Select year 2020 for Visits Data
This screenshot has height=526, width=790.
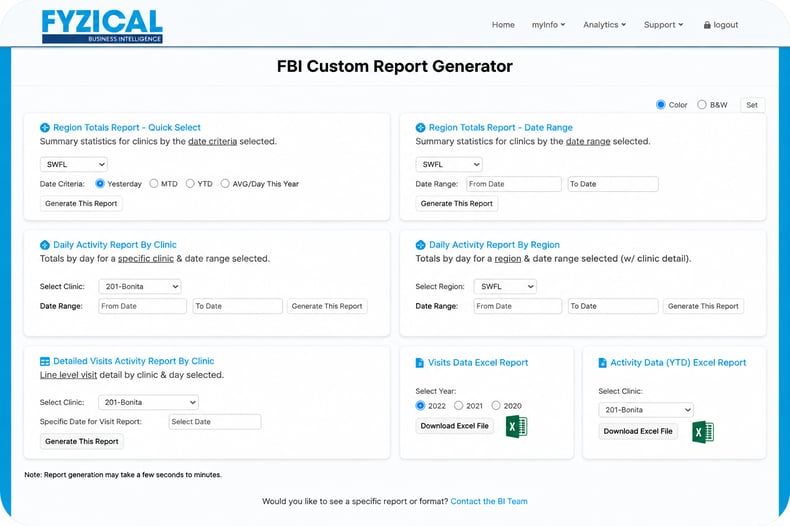(496, 405)
